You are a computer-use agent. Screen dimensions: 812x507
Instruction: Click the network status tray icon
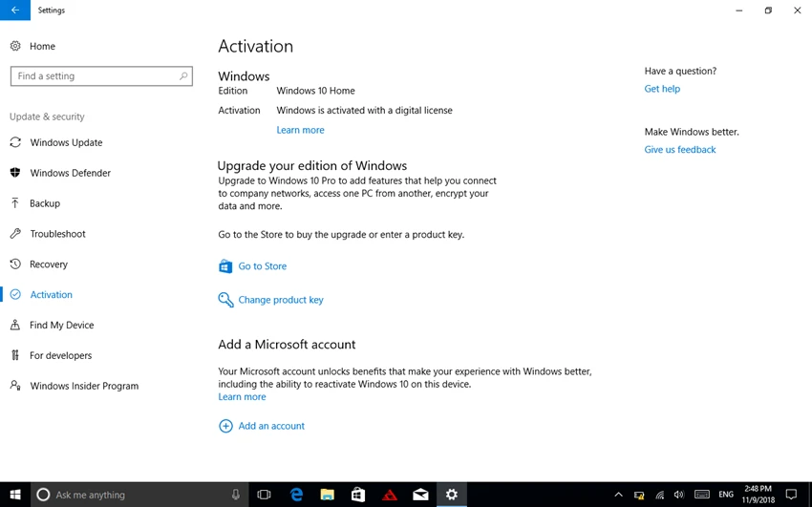point(639,496)
